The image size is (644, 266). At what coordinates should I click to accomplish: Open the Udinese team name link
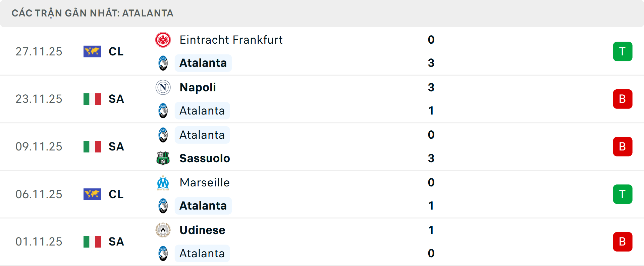(x=202, y=230)
